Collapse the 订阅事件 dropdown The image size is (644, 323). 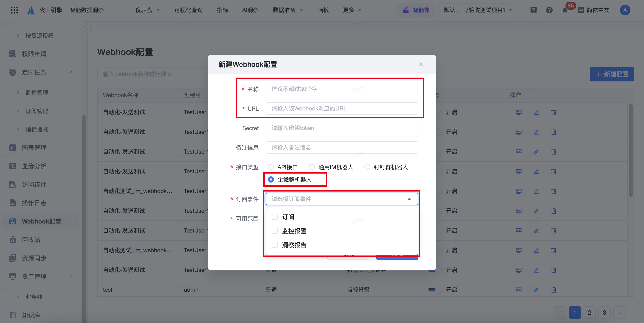pyautogui.click(x=409, y=199)
